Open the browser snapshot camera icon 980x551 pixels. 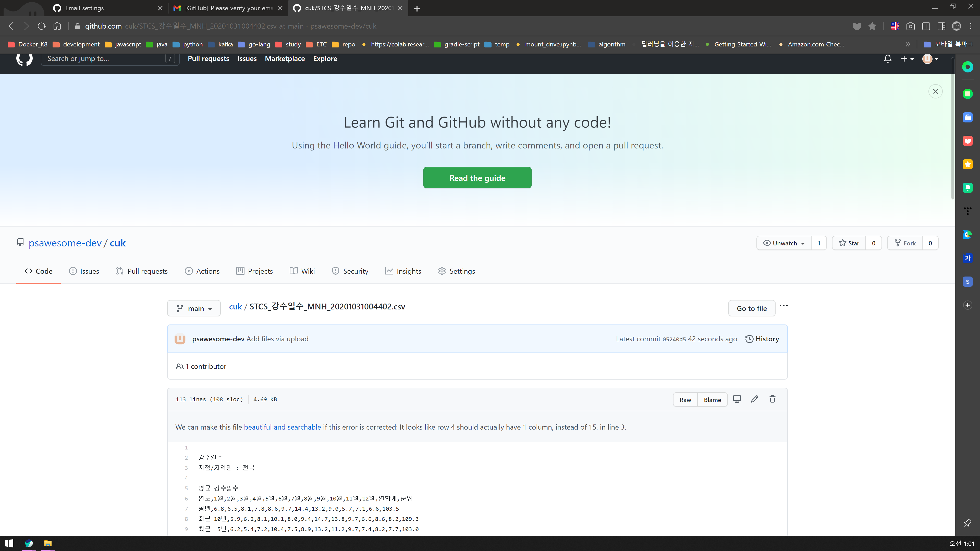(910, 26)
